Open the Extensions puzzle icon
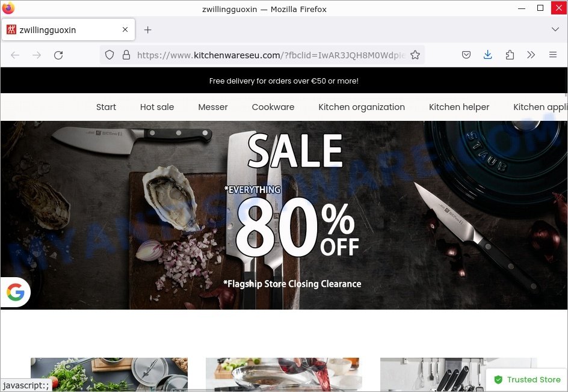Image resolution: width=568 pixels, height=392 pixels. click(510, 55)
